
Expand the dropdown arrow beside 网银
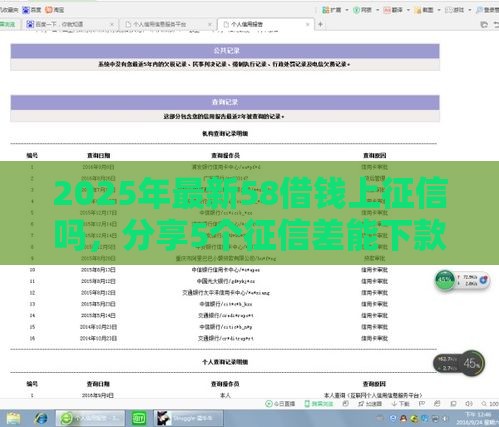click(x=378, y=10)
